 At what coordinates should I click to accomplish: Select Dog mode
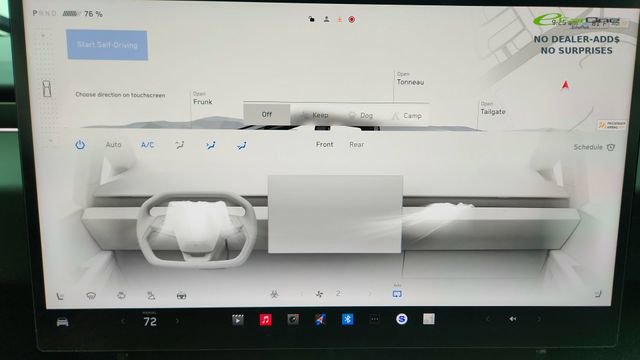[361, 116]
